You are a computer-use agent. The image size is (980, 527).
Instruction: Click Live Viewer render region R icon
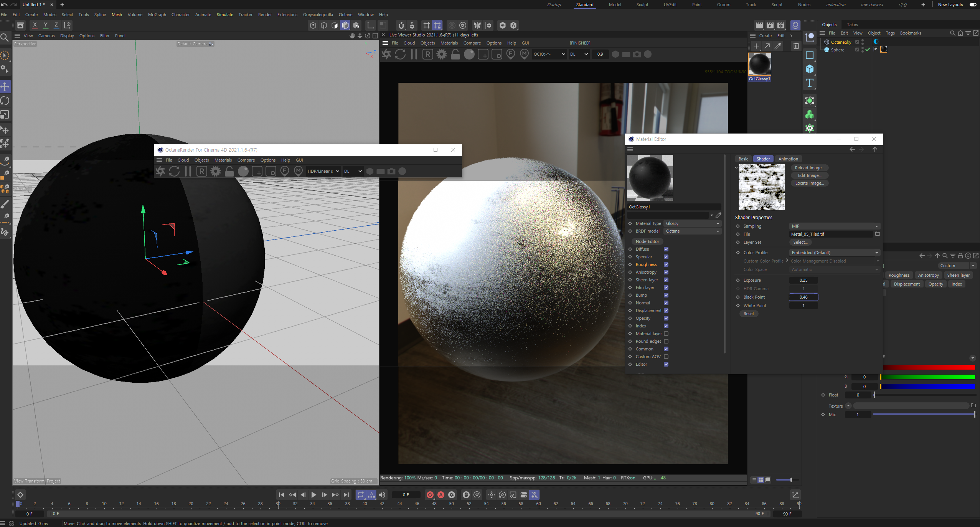point(428,54)
